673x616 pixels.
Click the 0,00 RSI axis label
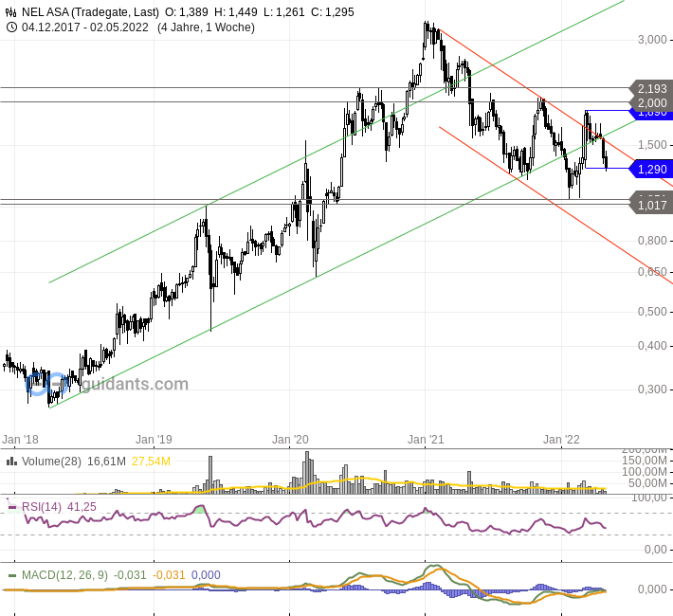pos(656,550)
